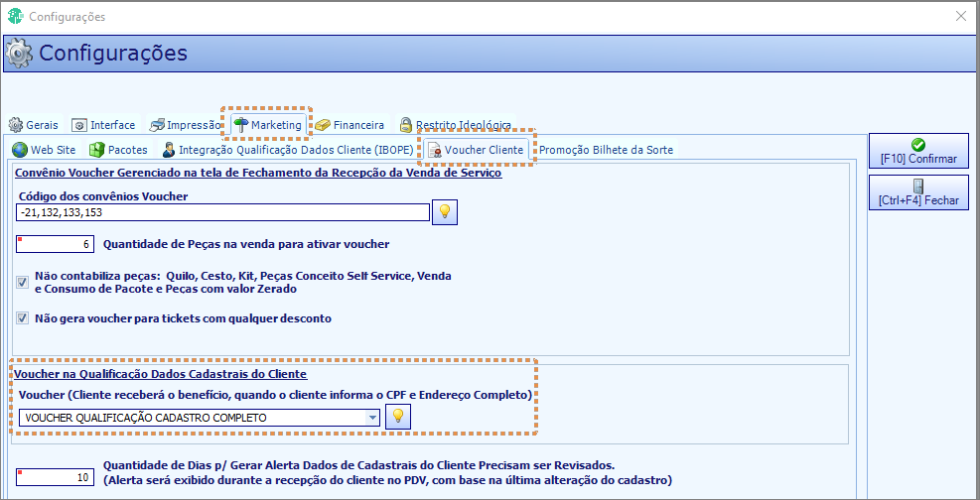Click the green boxes Pacotes icon
Screen dimensions: 980x500
[x=97, y=150]
